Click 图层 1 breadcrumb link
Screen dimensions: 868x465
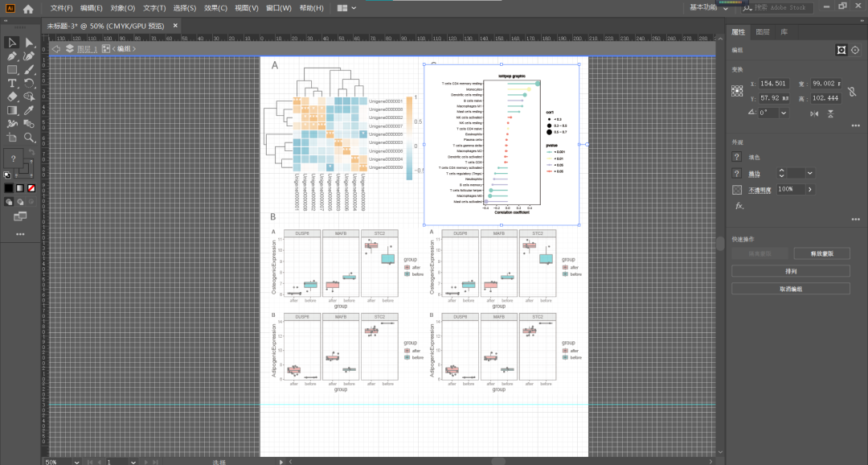tap(87, 49)
